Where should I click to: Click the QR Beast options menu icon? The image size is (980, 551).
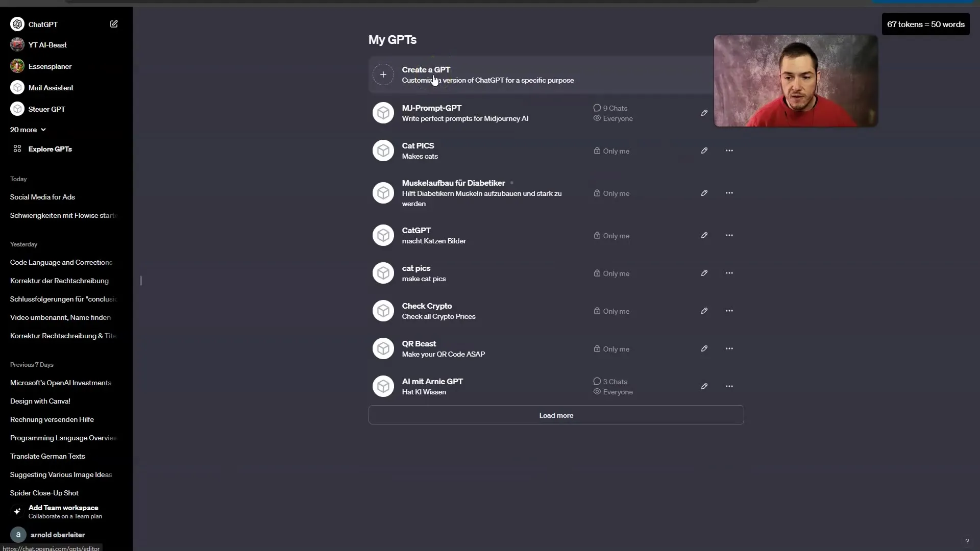(x=729, y=348)
